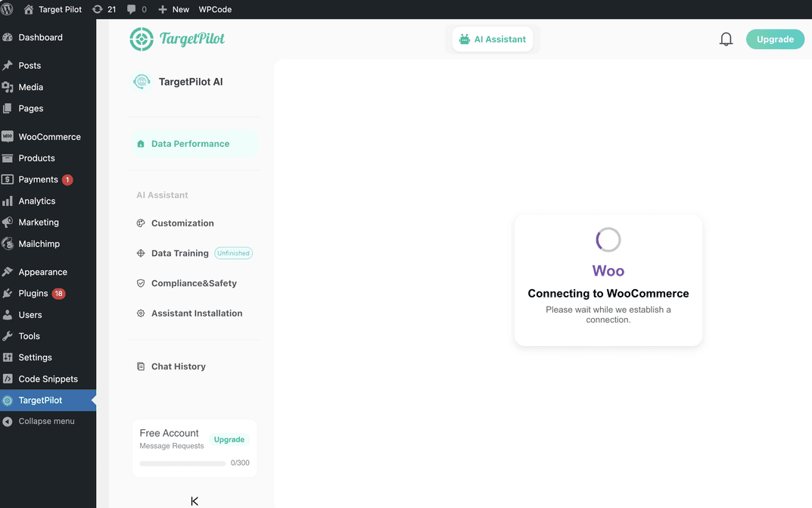Click the plus icon next to New

pos(163,9)
